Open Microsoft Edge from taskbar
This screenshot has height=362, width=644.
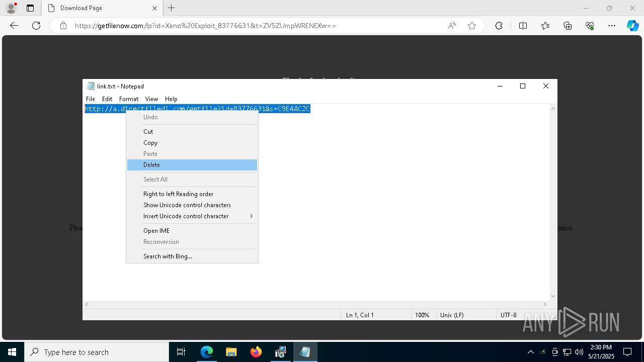point(207,352)
